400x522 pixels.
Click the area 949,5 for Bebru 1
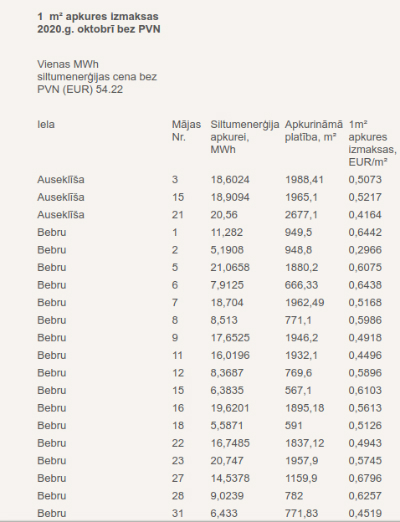coord(298,232)
